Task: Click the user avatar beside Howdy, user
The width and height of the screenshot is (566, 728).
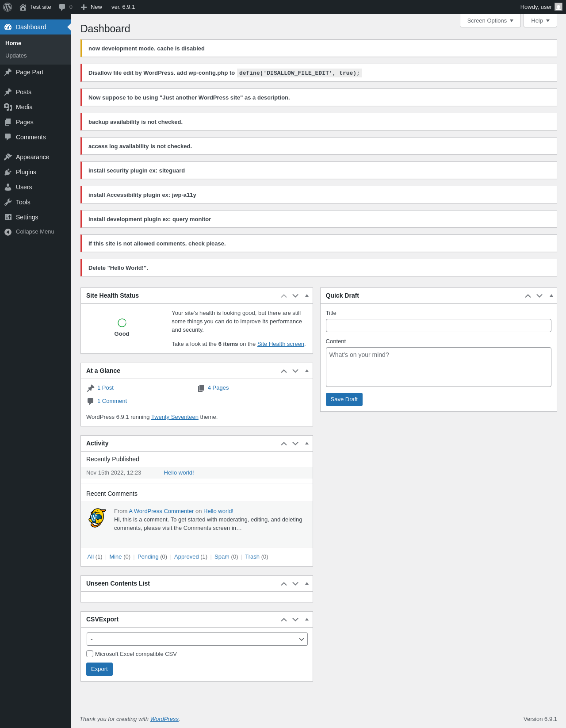Action: [558, 7]
